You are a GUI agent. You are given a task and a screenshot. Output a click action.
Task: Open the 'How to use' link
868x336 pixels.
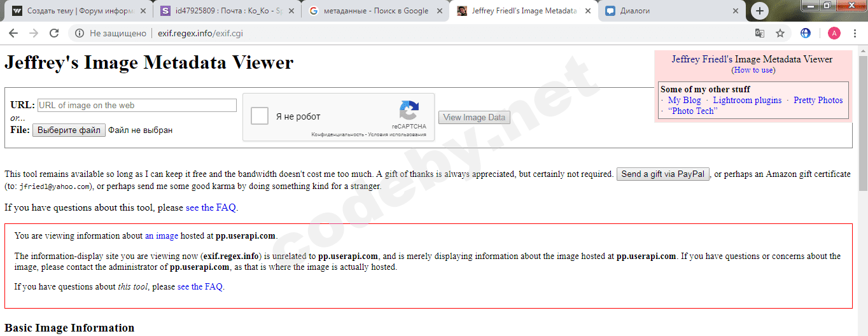point(753,70)
